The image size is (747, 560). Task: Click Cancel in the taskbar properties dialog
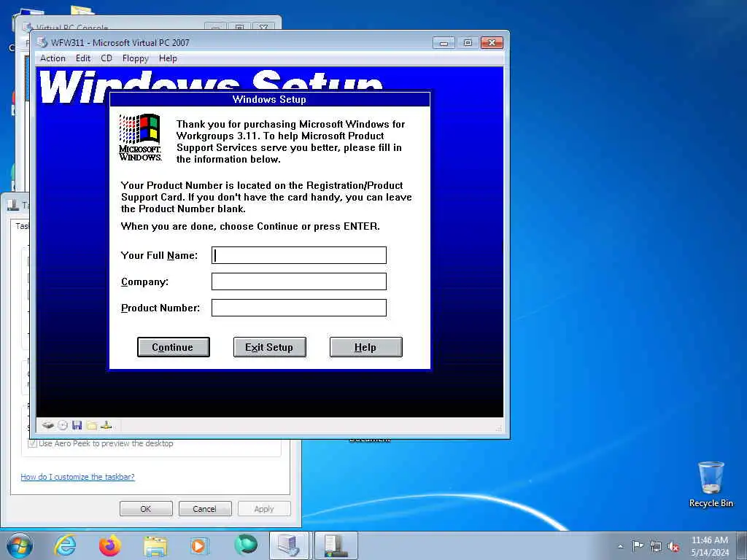tap(205, 508)
